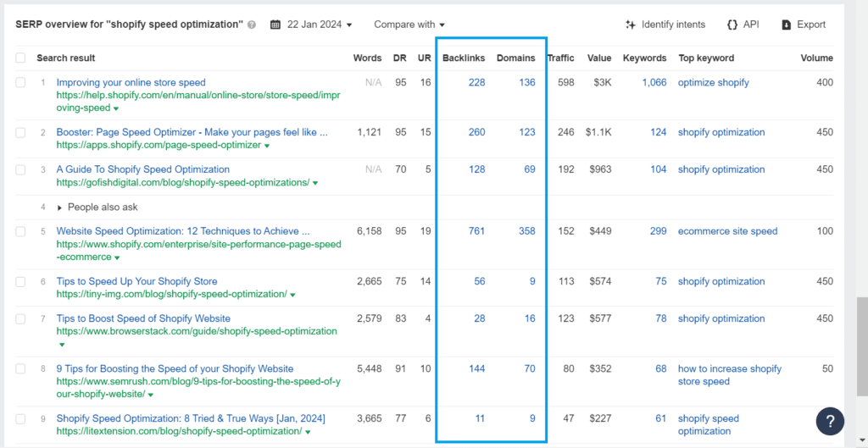The width and height of the screenshot is (868, 448).
Task: Open the 9 Tips for Boosting the Speed title link
Action: (175, 368)
